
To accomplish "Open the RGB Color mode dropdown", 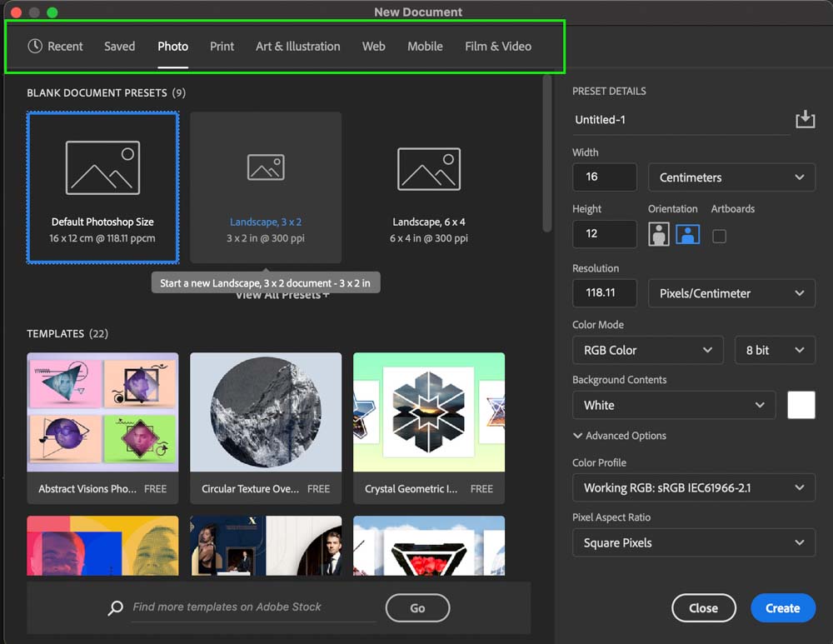I will coord(647,350).
